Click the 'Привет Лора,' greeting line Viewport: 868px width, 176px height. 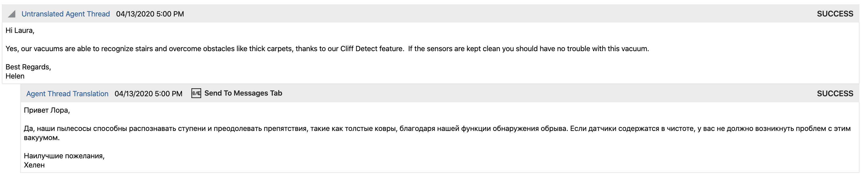(x=47, y=110)
